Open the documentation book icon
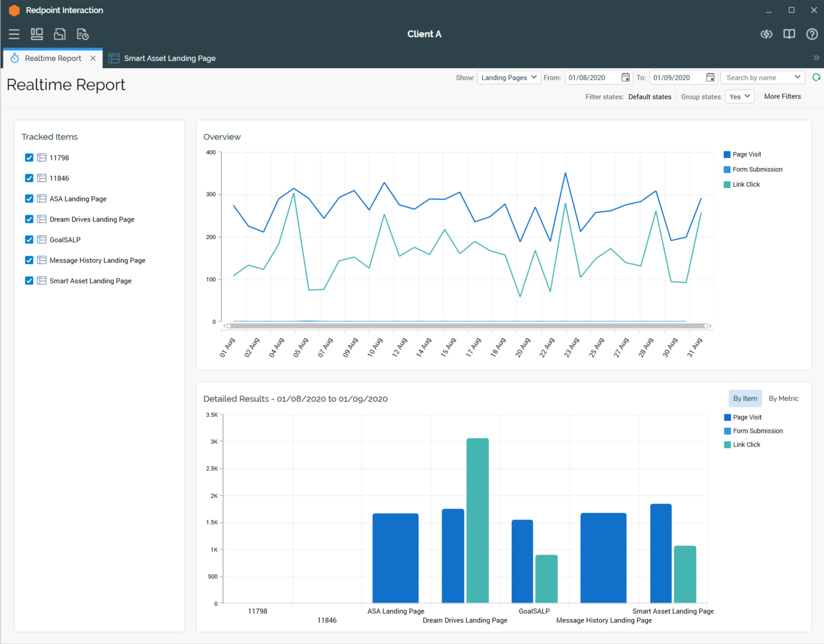This screenshot has height=644, width=824. tap(789, 34)
